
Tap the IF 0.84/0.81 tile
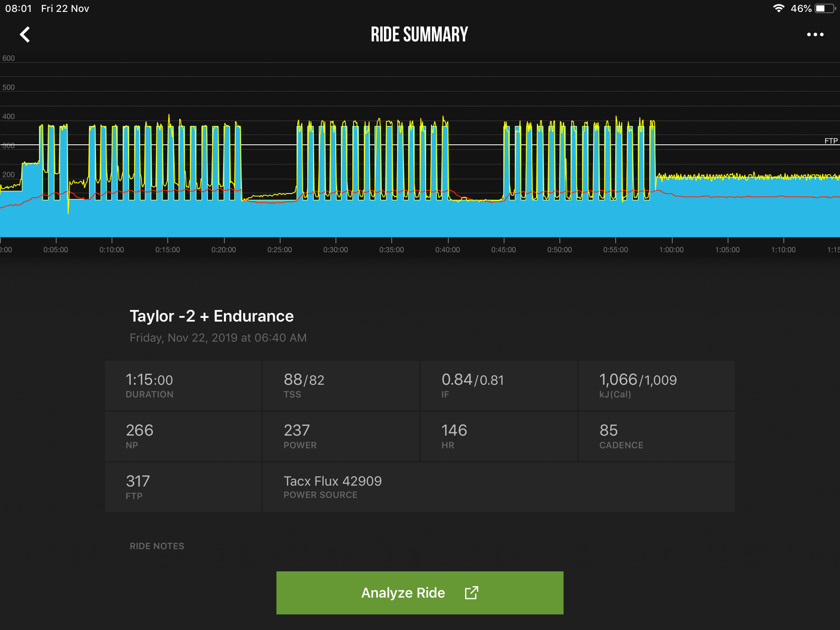[x=499, y=386]
